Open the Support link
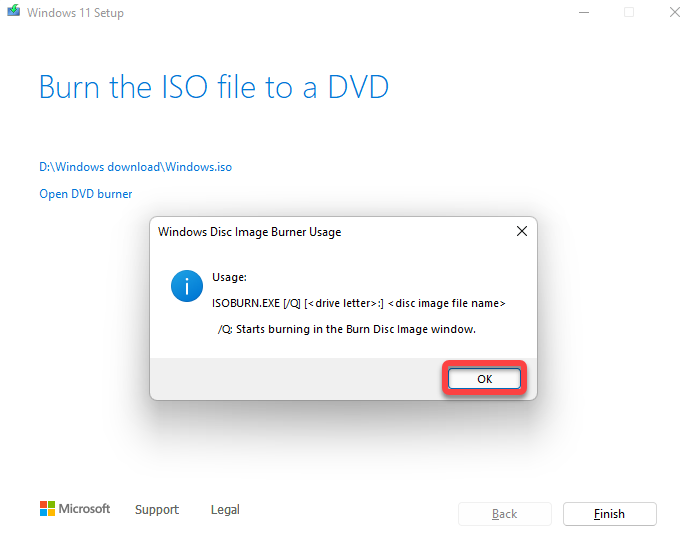The width and height of the screenshot is (695, 546). [157, 510]
